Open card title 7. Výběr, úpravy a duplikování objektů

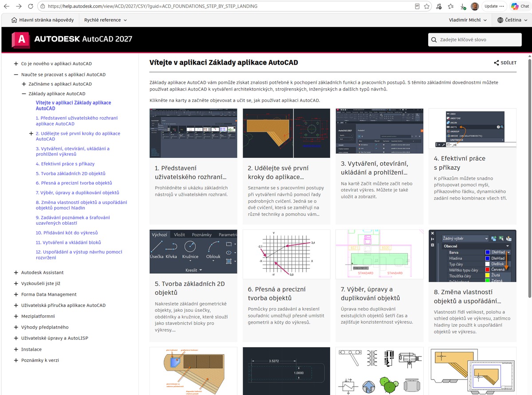[370, 293]
